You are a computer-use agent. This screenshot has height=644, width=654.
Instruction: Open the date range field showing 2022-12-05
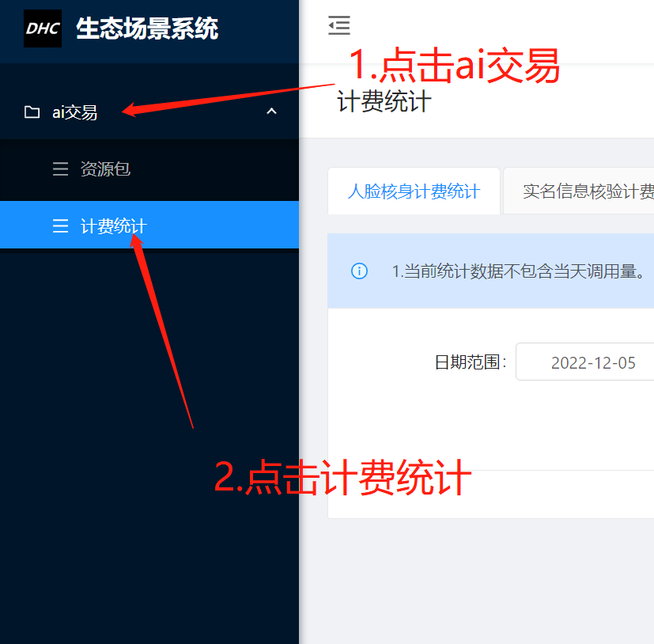tap(584, 362)
